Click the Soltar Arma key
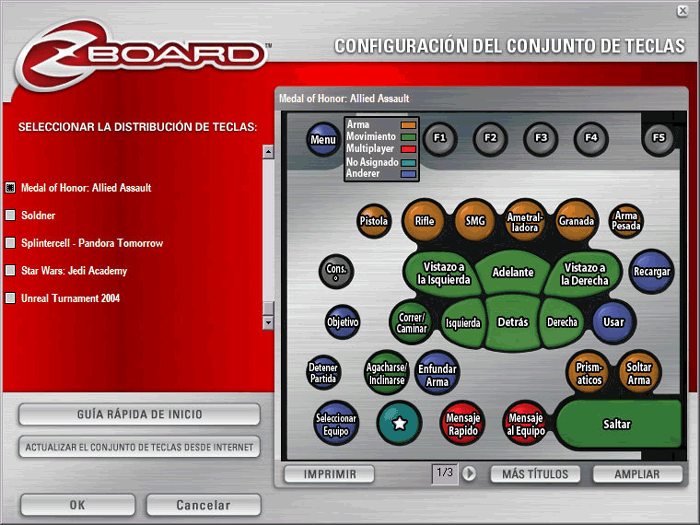Screen dimensions: 700x525 tap(639, 373)
